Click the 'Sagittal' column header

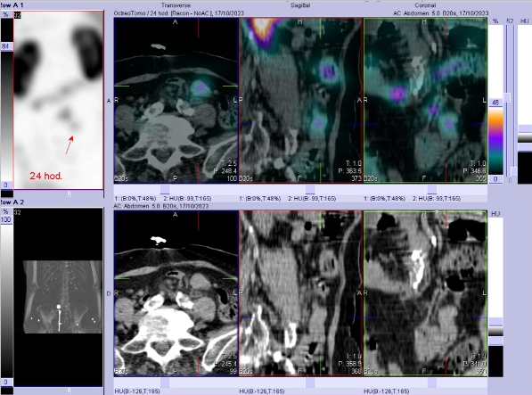click(x=300, y=5)
